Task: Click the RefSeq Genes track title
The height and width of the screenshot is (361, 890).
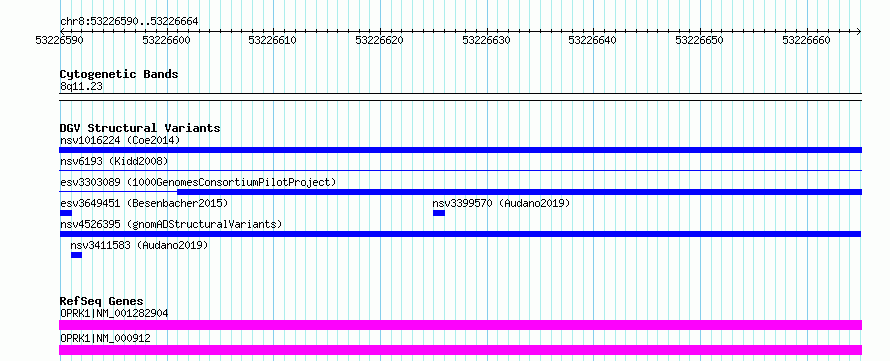Action: pyautogui.click(x=102, y=301)
